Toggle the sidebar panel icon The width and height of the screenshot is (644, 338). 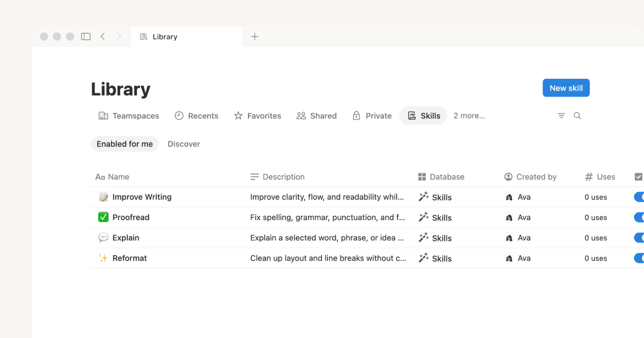pyautogui.click(x=86, y=36)
